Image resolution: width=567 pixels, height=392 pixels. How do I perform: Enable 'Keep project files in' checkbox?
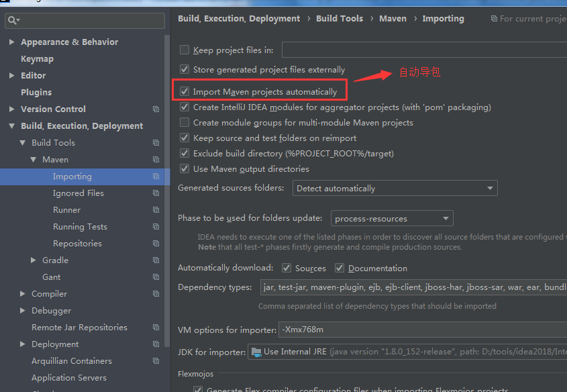[x=185, y=50]
